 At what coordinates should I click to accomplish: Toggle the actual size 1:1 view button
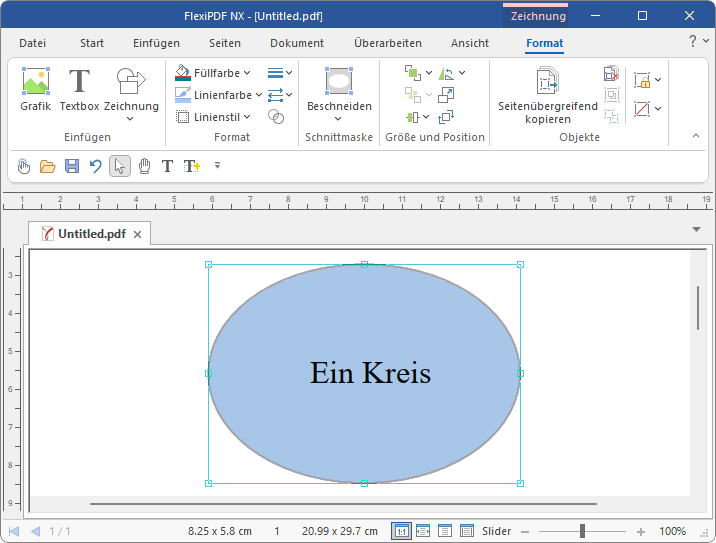401,531
